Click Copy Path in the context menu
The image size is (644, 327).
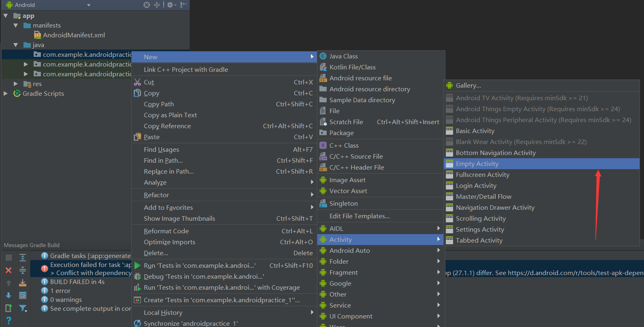click(x=158, y=104)
